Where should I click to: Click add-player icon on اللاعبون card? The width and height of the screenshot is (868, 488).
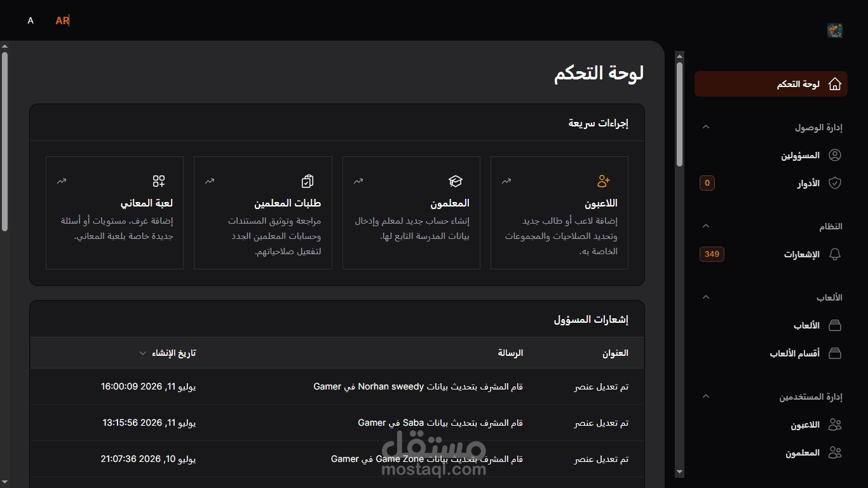pos(604,181)
